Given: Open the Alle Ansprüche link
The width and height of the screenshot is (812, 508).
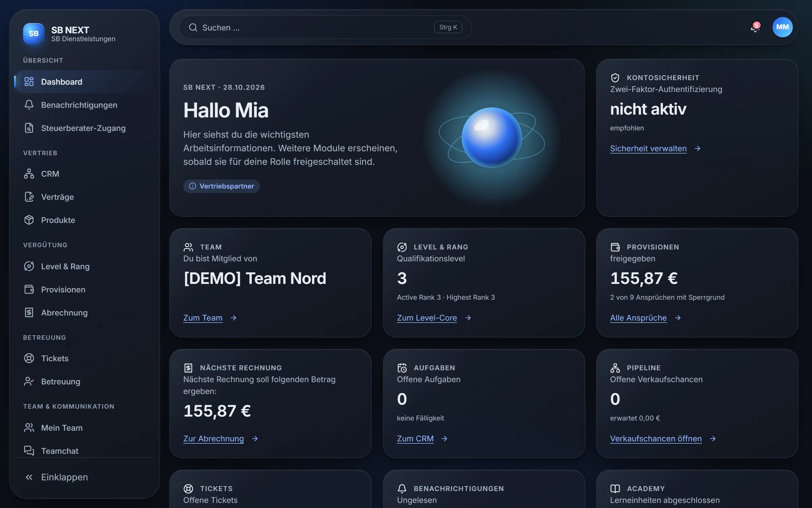Looking at the screenshot, I should tap(646, 318).
